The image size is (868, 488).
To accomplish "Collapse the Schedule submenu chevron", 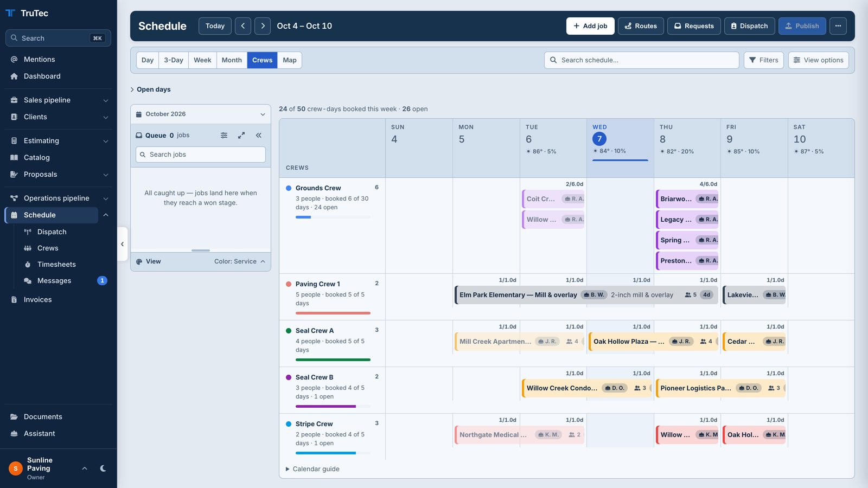I will click(x=106, y=215).
